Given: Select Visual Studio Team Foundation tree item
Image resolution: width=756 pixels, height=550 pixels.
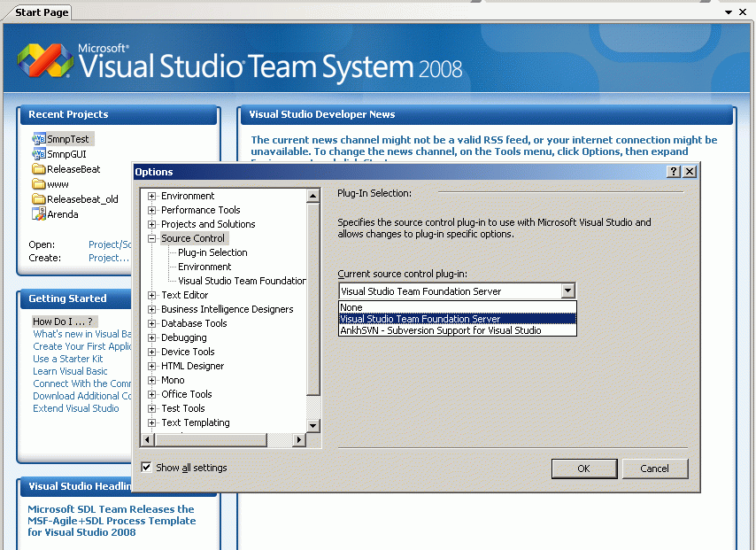Looking at the screenshot, I should (x=242, y=281).
